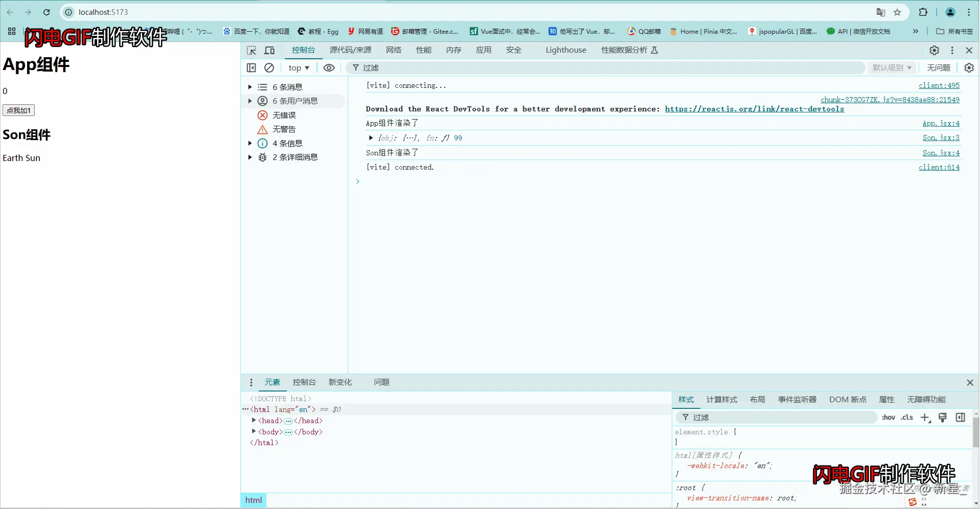Open the 默认级别 log level dropdown
The width and height of the screenshot is (980, 509).
pyautogui.click(x=892, y=67)
